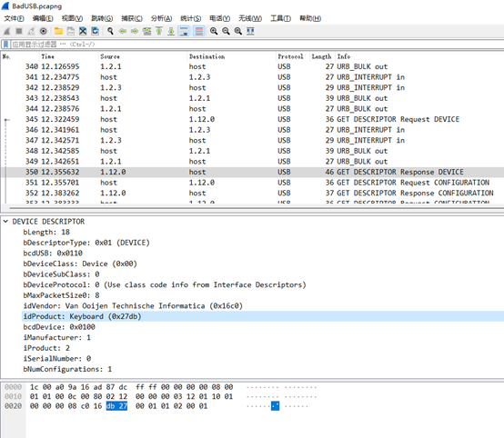
Task: Open the 编辑(E) menu
Action: coord(43,18)
